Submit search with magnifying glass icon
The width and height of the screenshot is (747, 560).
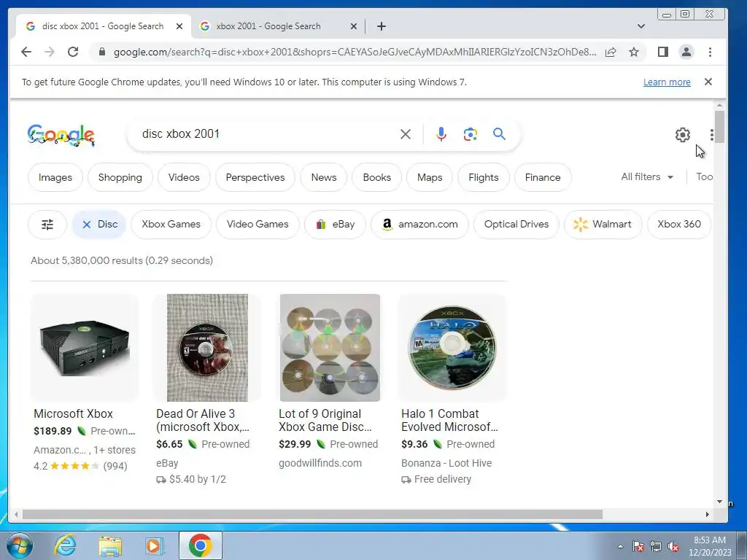[499, 134]
